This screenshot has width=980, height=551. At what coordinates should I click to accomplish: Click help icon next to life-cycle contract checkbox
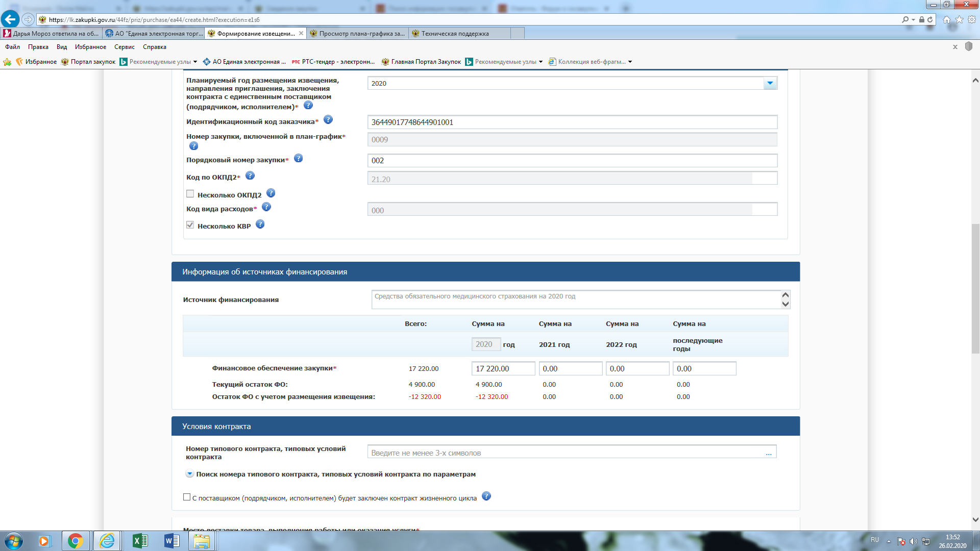pos(486,496)
